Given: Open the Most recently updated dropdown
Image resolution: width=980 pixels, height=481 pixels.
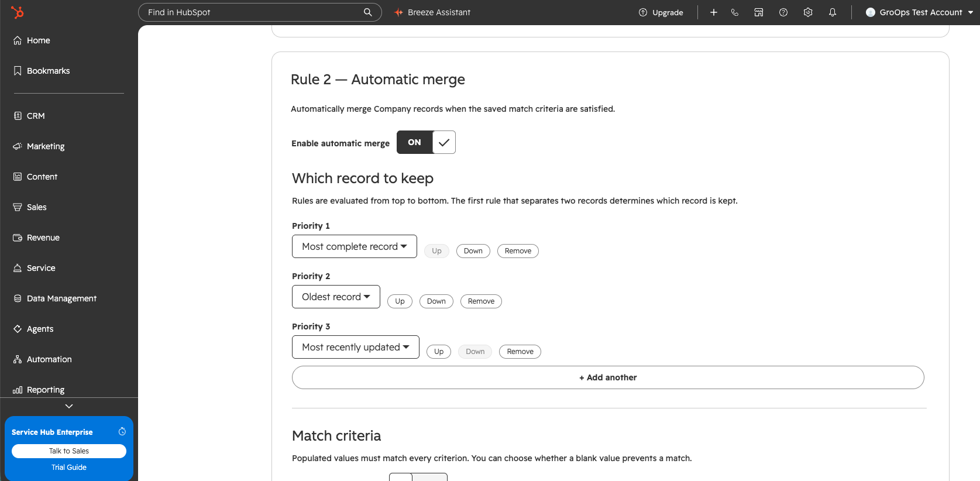Looking at the screenshot, I should pos(356,347).
